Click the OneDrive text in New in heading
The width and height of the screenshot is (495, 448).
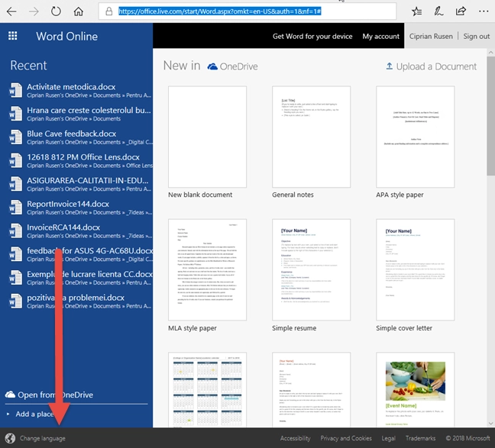(238, 66)
